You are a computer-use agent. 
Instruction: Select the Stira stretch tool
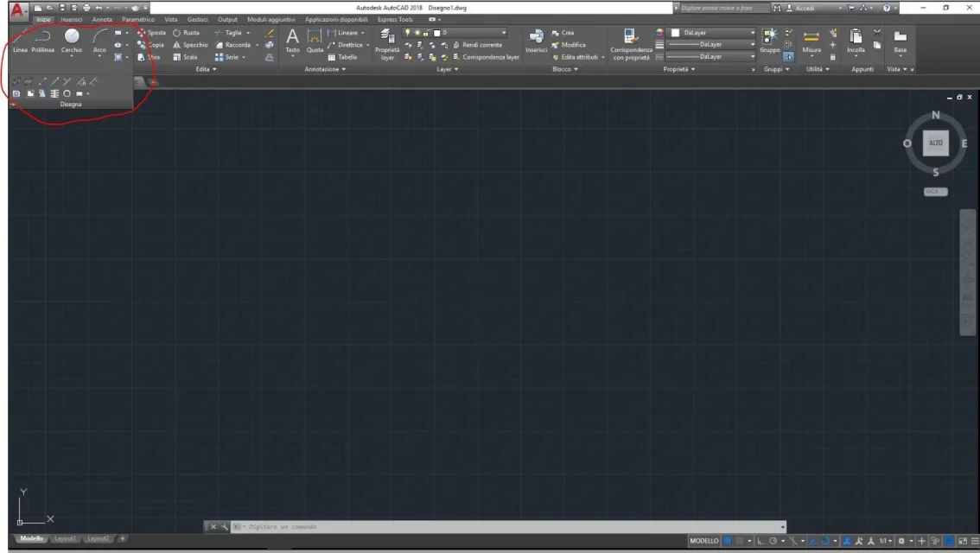pos(149,57)
